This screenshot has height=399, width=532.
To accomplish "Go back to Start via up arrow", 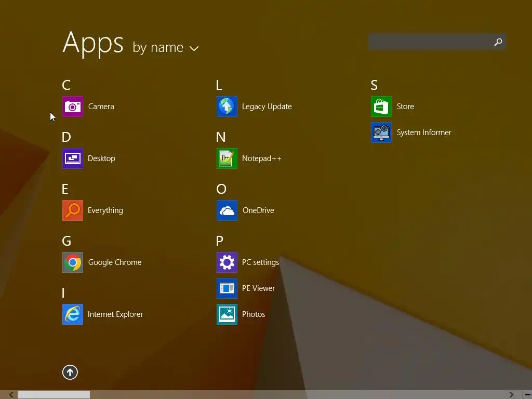I will (x=70, y=372).
